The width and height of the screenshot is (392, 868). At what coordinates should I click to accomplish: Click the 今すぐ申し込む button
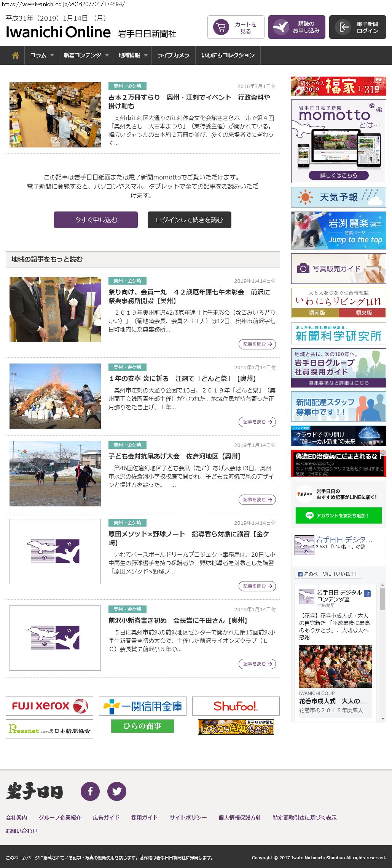click(x=96, y=220)
